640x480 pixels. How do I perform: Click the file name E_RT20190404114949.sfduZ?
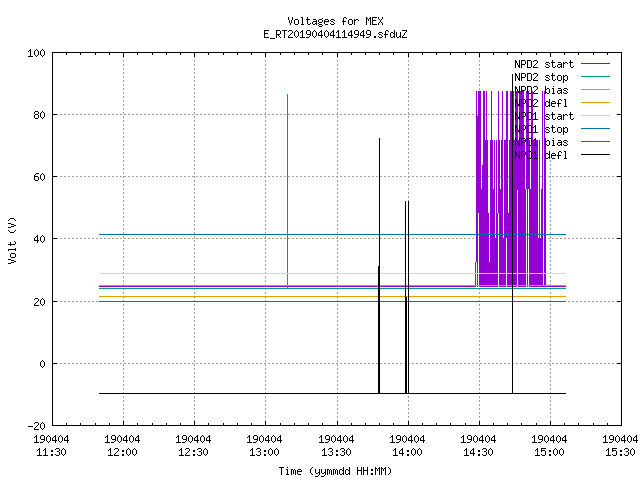(335, 34)
